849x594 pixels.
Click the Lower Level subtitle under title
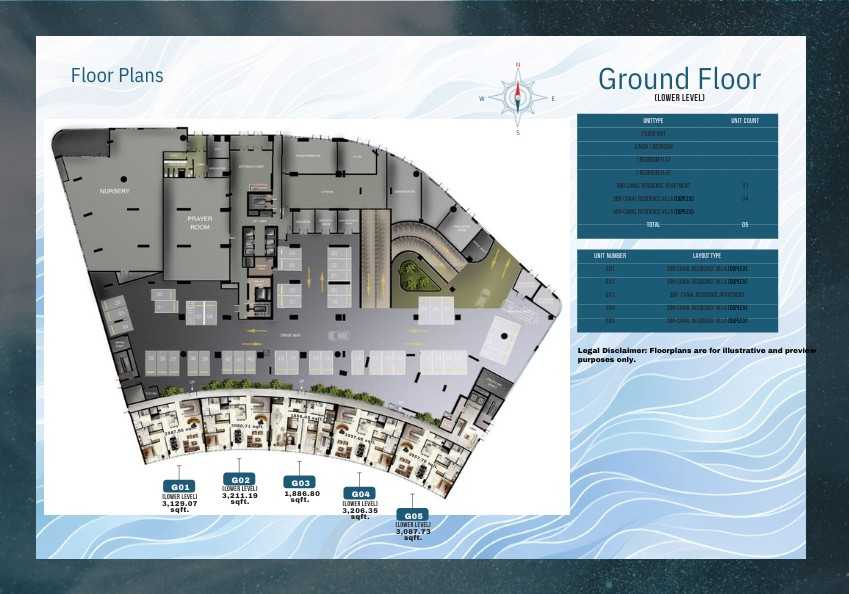point(679,98)
